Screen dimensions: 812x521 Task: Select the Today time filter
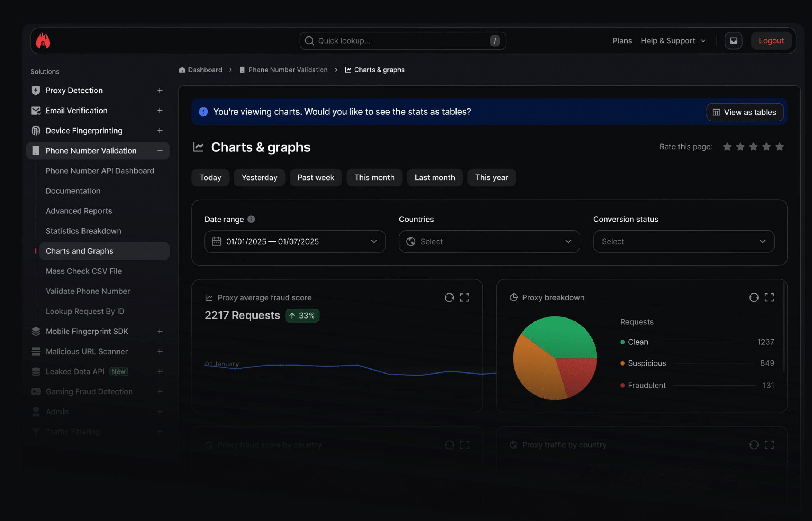(210, 178)
